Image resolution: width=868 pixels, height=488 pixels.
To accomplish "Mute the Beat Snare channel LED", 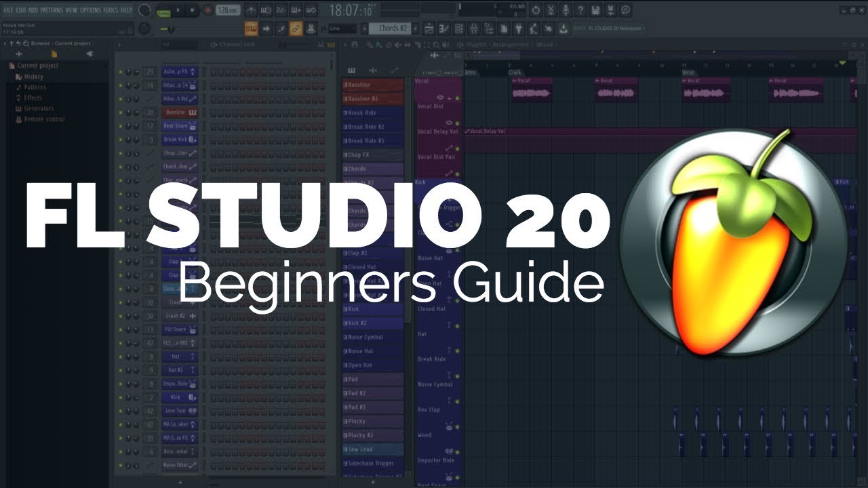I will pyautogui.click(x=121, y=126).
